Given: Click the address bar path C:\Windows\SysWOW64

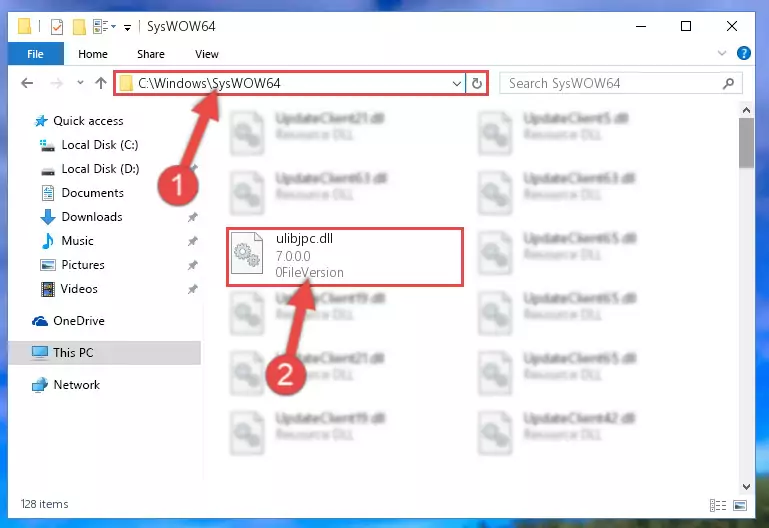Looking at the screenshot, I should (x=209, y=83).
